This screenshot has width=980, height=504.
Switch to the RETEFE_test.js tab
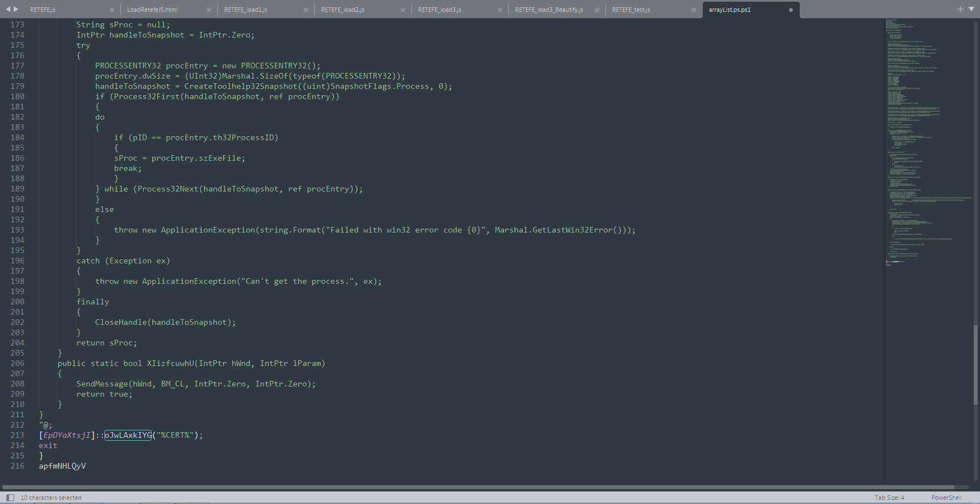click(631, 10)
